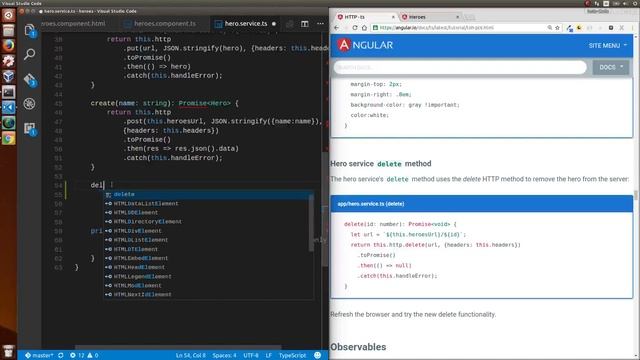Click the editor horizontal scrollbar

tap(178, 347)
